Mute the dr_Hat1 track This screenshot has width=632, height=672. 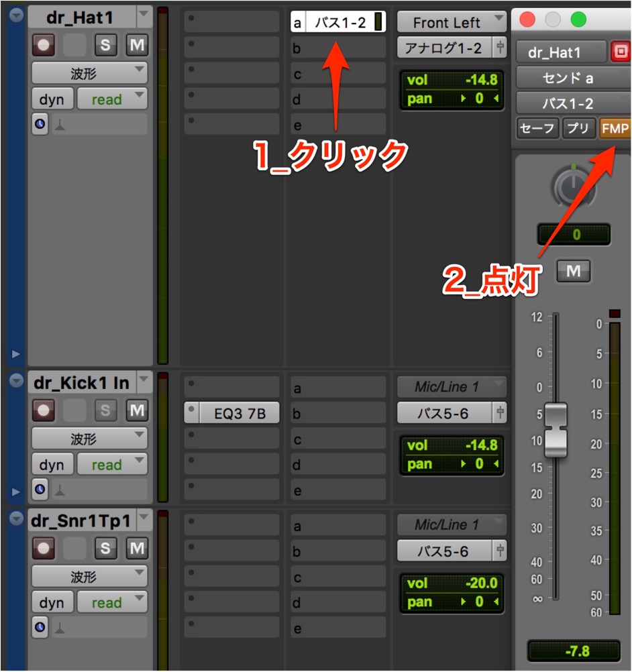click(x=137, y=45)
